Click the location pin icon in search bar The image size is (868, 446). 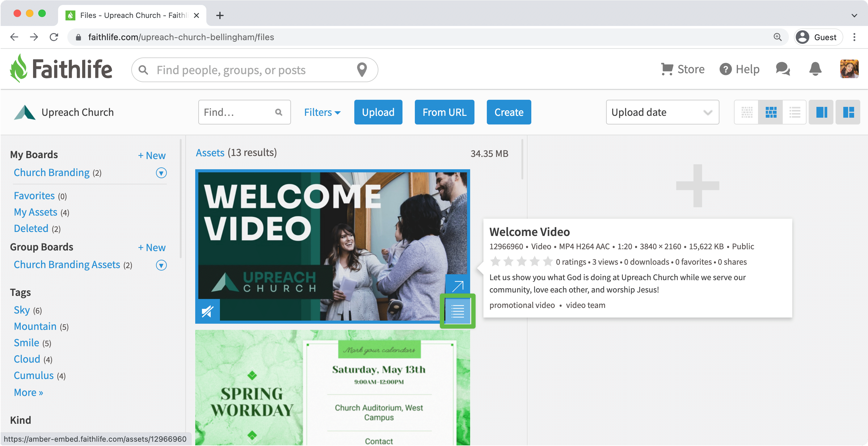(x=362, y=70)
